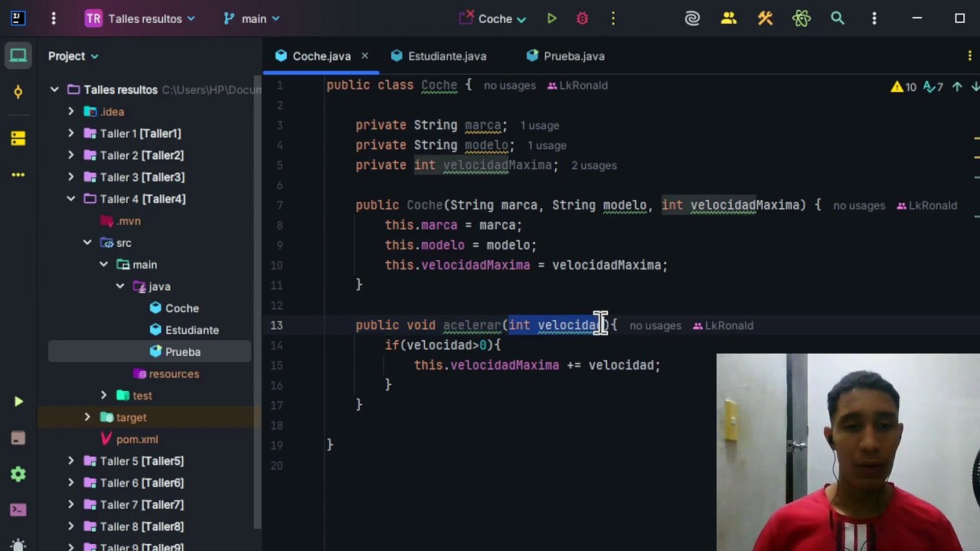
Task: Open the AI Assistant spiral icon
Action: click(x=692, y=18)
